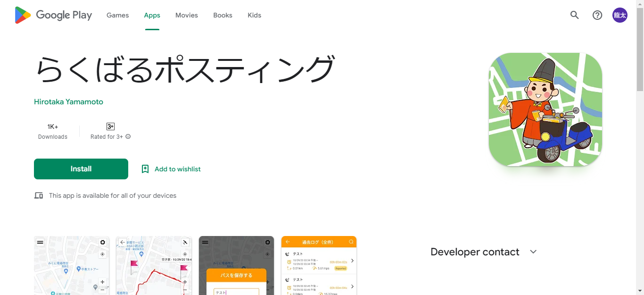Open the パスを保存する dialog screenshot
This screenshot has width=644, height=295.
237,266
